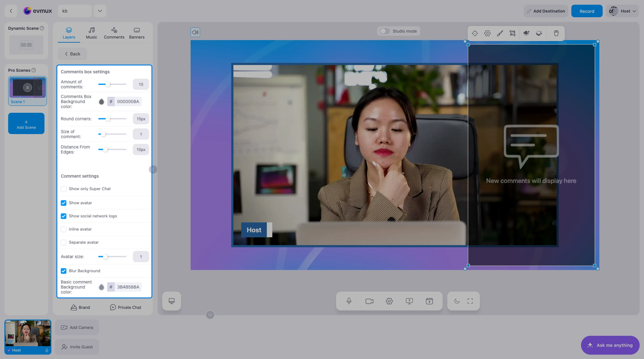644x359 pixels.
Task: Send layer backward icon
Action: point(539,33)
